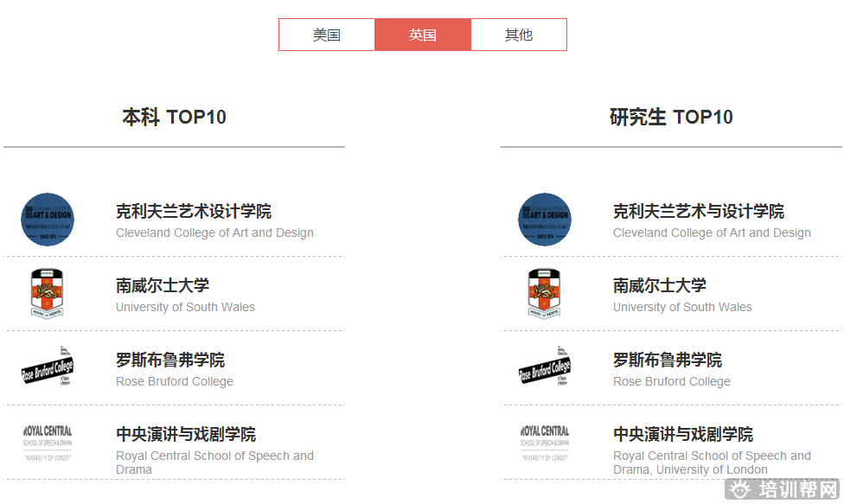Open 罗斯布鲁弗学院 in the 本科 TOP10 list
The width and height of the screenshot is (844, 504).
pyautogui.click(x=170, y=360)
